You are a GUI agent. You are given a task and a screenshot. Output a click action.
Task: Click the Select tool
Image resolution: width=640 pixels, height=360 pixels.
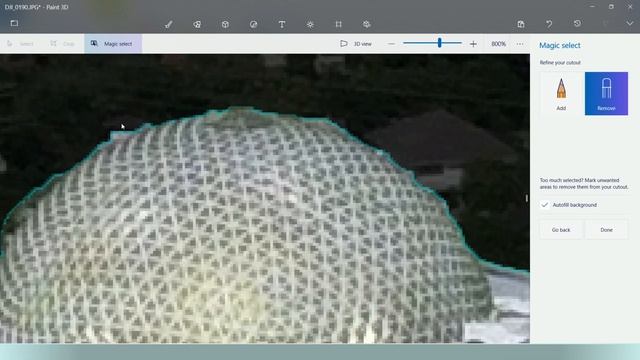pyautogui.click(x=20, y=44)
